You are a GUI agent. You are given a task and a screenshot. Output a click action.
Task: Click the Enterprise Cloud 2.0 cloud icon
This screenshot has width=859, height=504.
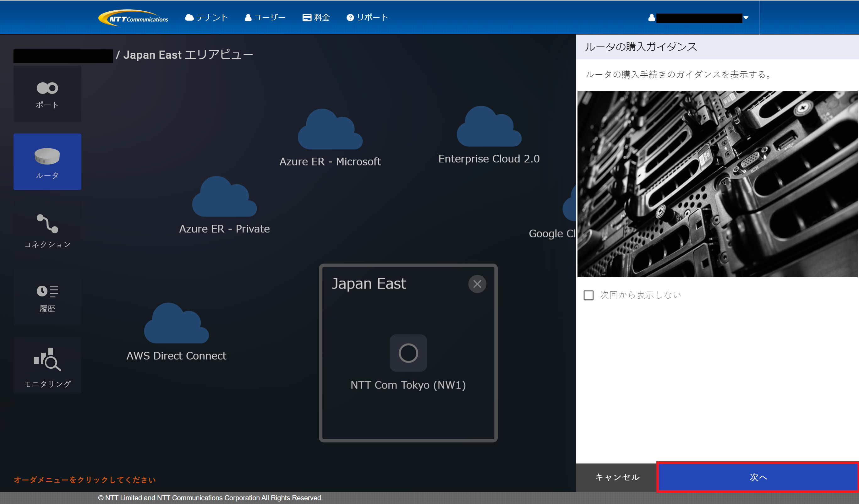489,128
